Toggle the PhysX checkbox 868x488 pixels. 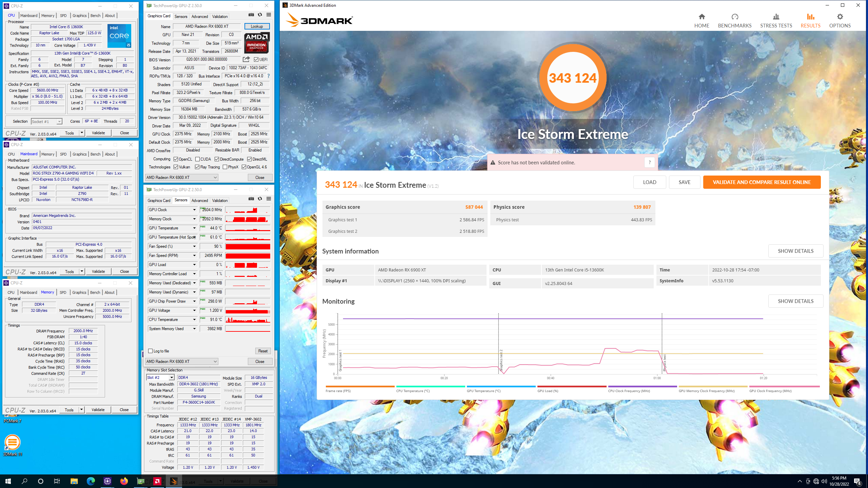[x=225, y=167]
